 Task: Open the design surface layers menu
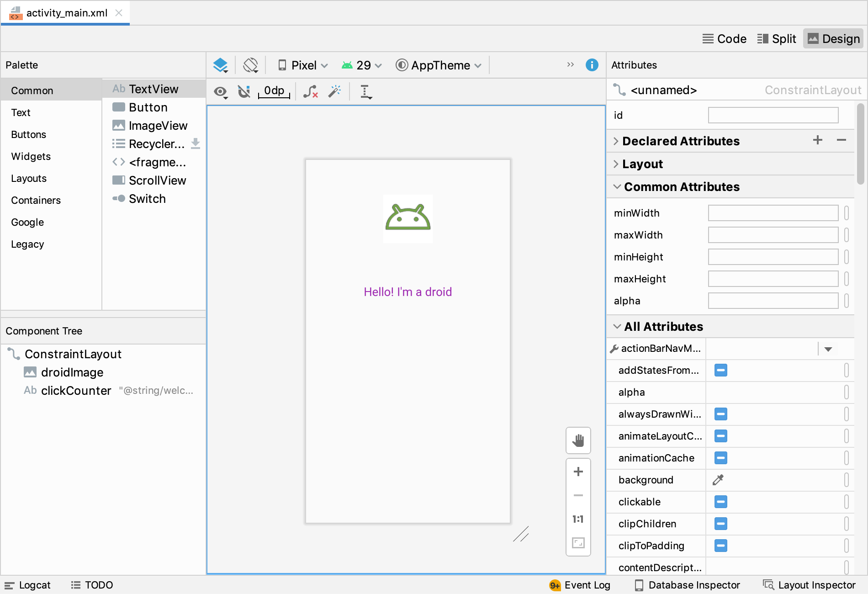pos(221,65)
